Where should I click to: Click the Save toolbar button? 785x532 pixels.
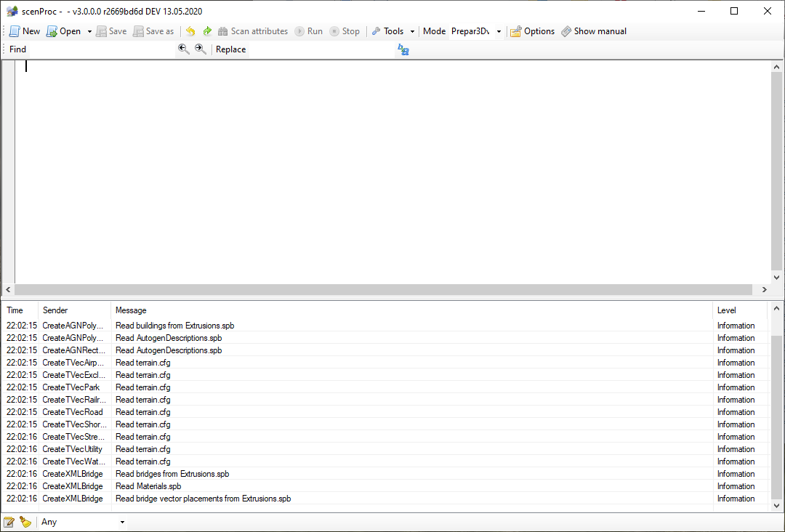(111, 31)
